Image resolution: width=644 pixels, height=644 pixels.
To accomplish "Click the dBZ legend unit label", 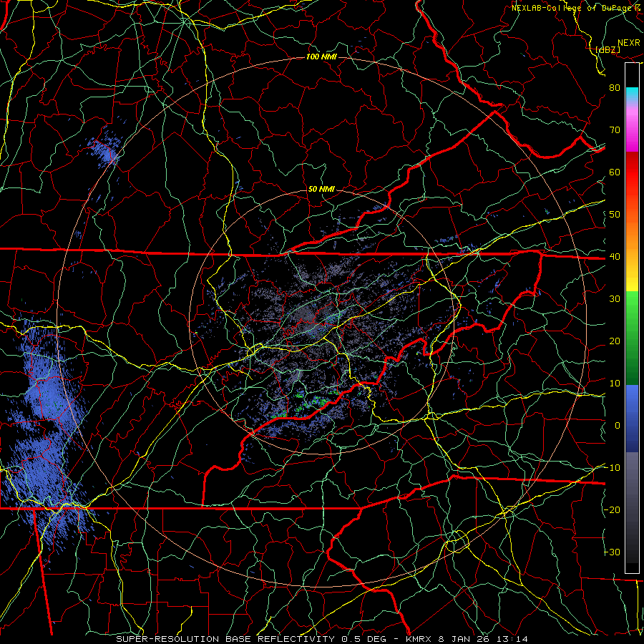I will coord(608,49).
